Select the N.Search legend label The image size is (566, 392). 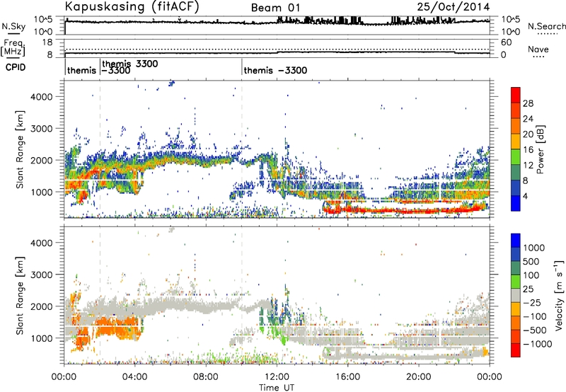[546, 26]
